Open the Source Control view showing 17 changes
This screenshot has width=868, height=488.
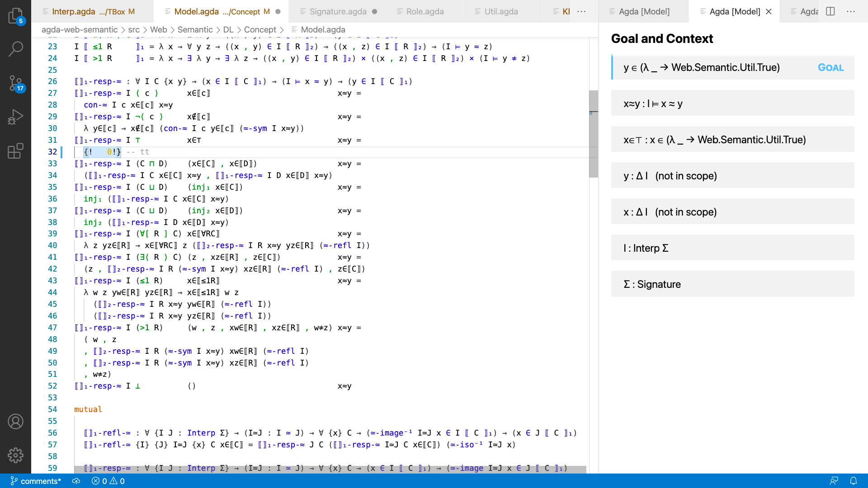pos(16,82)
